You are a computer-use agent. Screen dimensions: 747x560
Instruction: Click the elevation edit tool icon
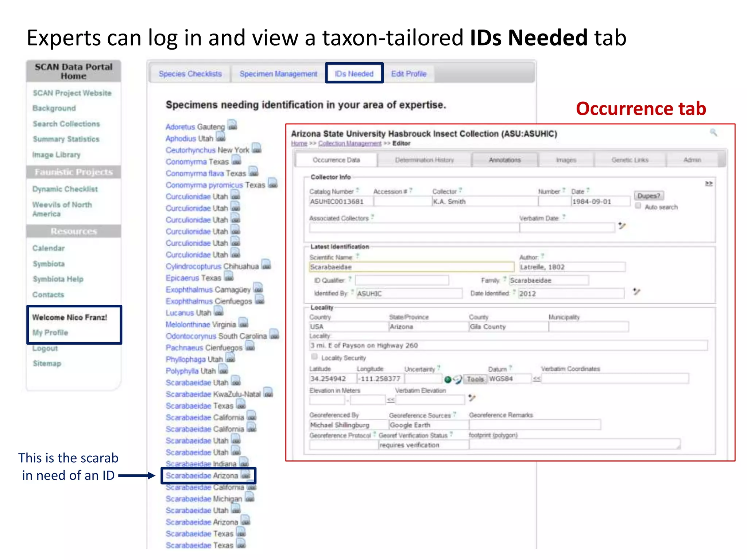tap(472, 398)
